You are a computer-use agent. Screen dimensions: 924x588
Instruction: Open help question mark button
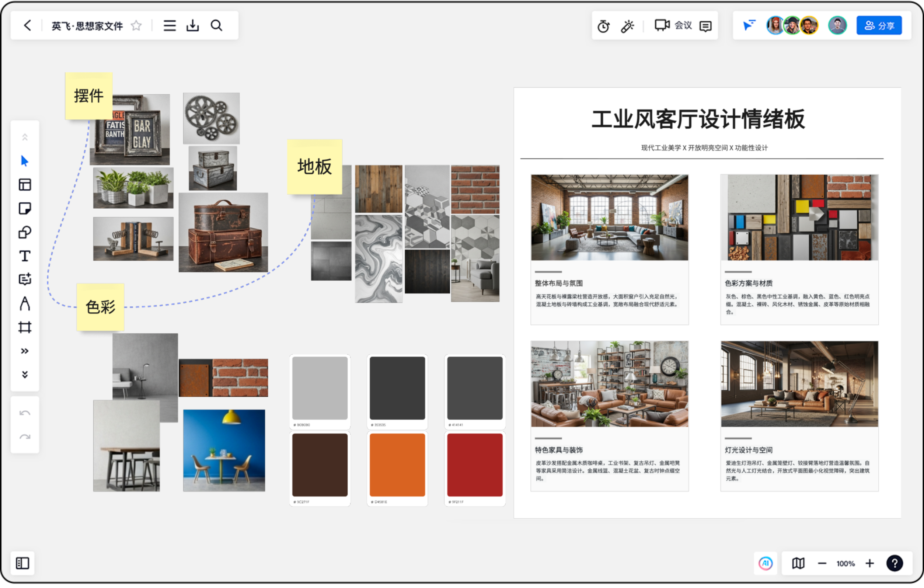(895, 563)
